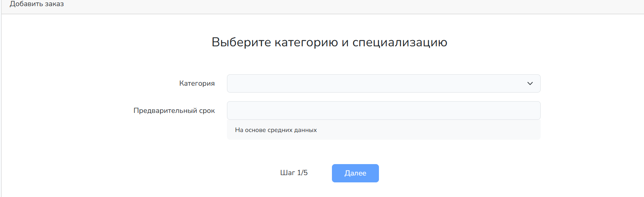644x197 pixels.
Task: Click the На основе средних данных hint
Action: 276,130
